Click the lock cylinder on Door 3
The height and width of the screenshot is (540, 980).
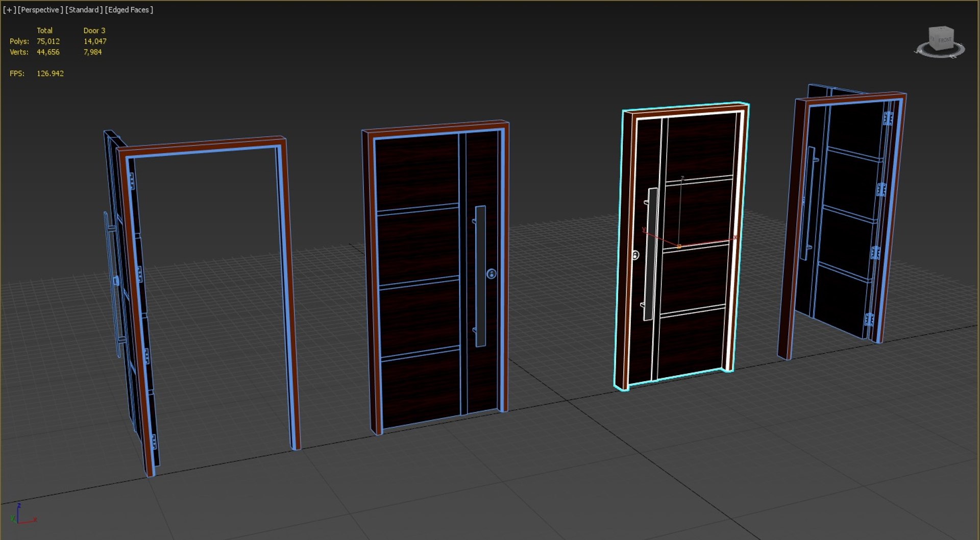click(635, 255)
